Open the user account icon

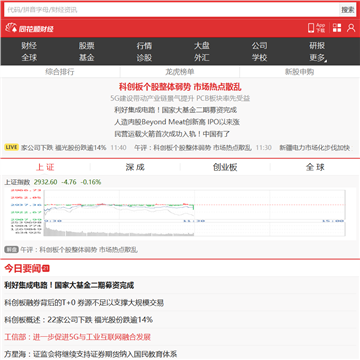click(351, 28)
